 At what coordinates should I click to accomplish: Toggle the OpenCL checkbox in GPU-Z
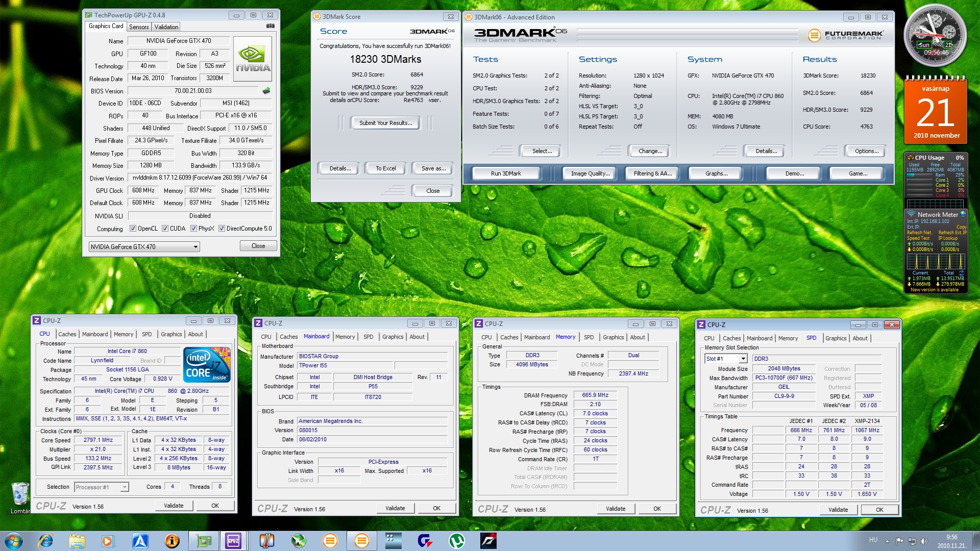[133, 229]
